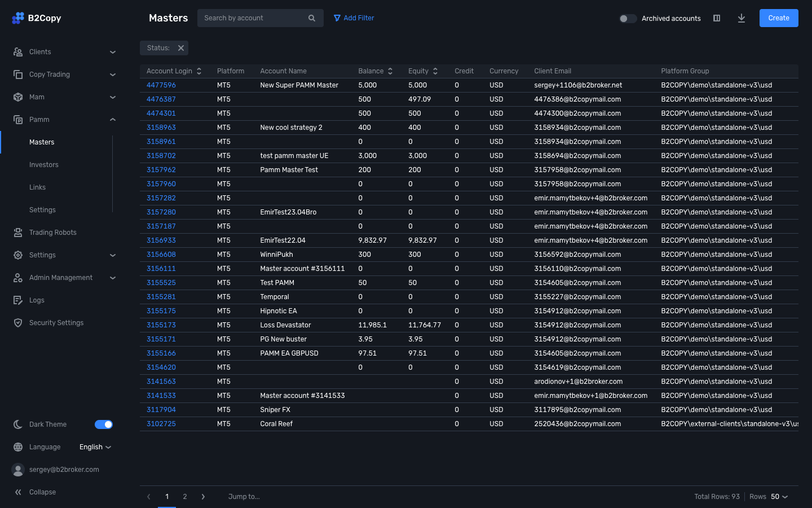Click the Mam sidebar icon
812x508 pixels.
point(18,97)
